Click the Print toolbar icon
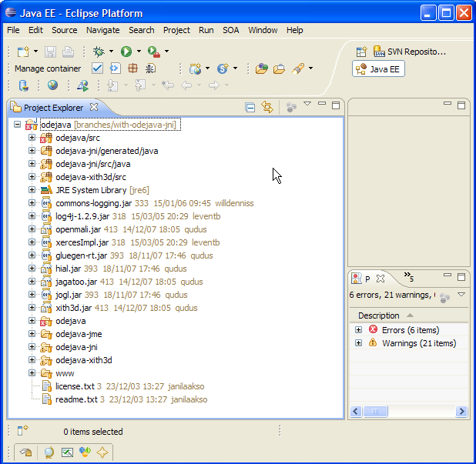The height and width of the screenshot is (464, 476). pos(68,52)
